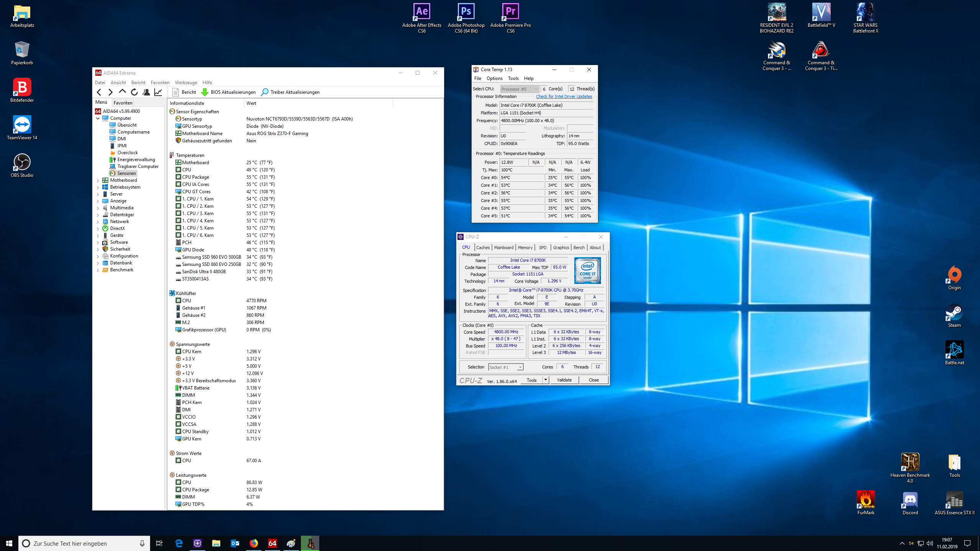This screenshot has width=980, height=551.
Task: Expand the Benchmark tree node
Action: pos(98,270)
